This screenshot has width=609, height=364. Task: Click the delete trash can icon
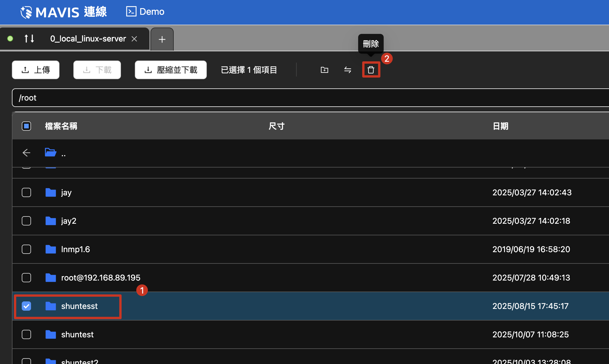pos(371,70)
